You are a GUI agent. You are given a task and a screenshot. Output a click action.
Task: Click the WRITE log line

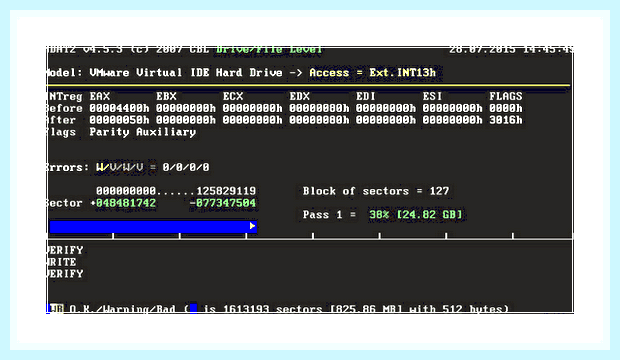click(x=61, y=262)
